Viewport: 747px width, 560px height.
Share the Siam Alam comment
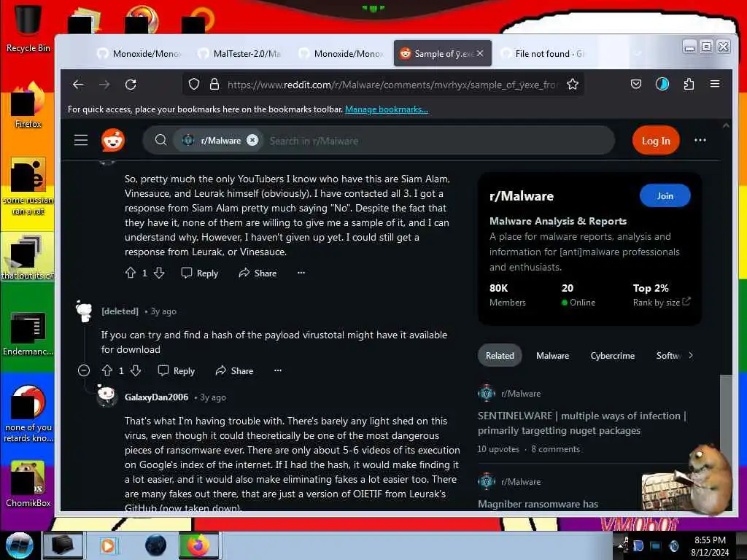click(x=258, y=273)
